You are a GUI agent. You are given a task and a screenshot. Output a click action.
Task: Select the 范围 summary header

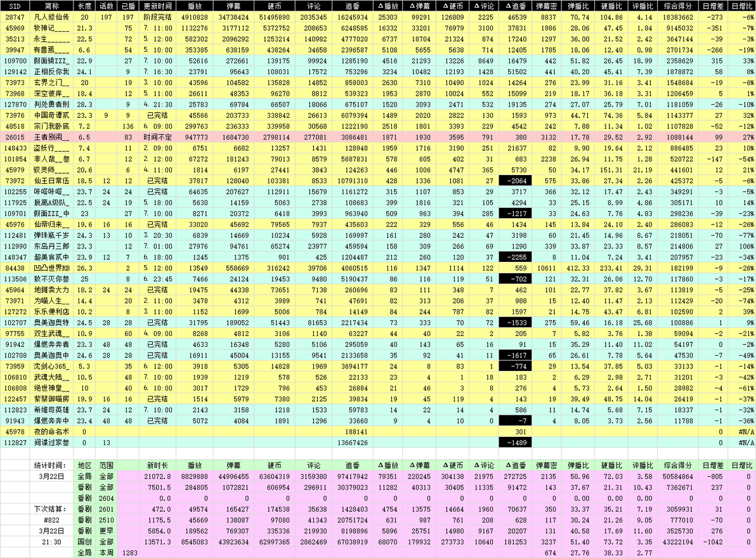pyautogui.click(x=107, y=465)
